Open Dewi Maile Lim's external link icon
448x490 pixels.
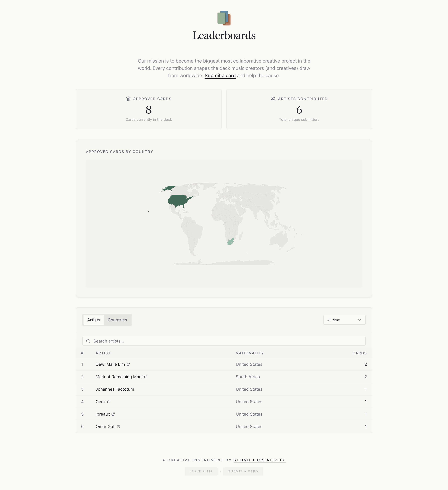[x=128, y=364]
